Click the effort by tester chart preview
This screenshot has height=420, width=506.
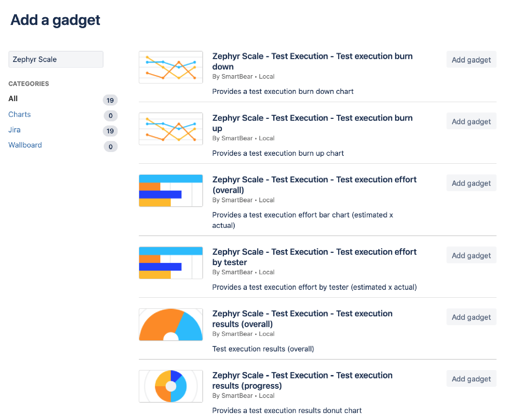(x=170, y=263)
